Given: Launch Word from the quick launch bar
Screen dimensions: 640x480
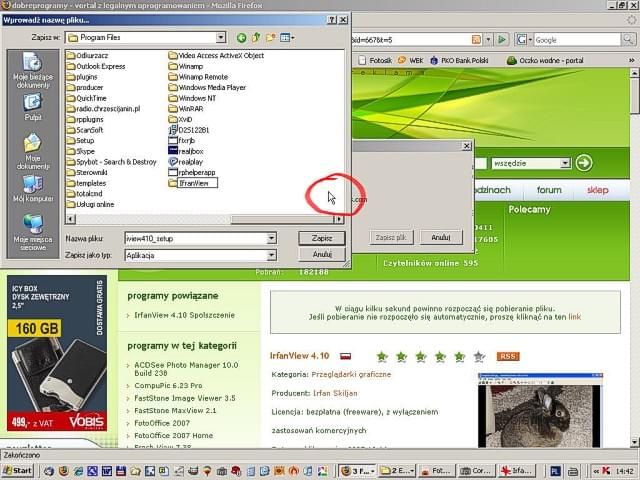Looking at the screenshot, I should tap(107, 471).
